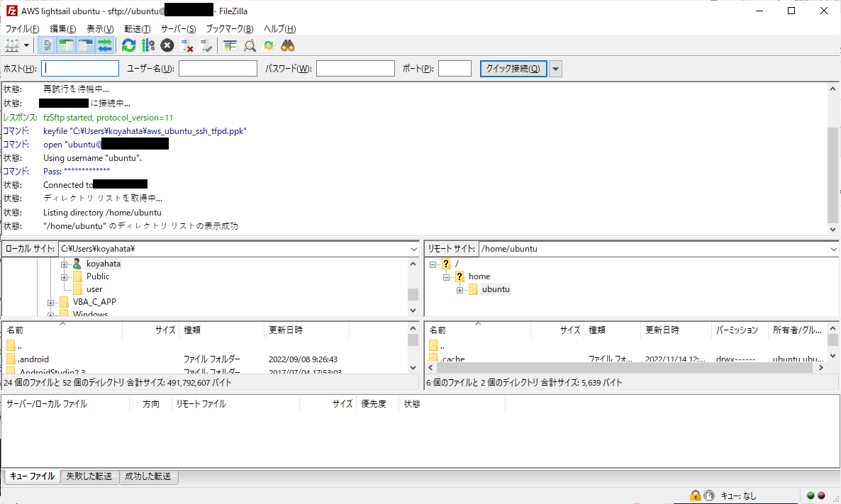Open the Site Manager

[12, 45]
